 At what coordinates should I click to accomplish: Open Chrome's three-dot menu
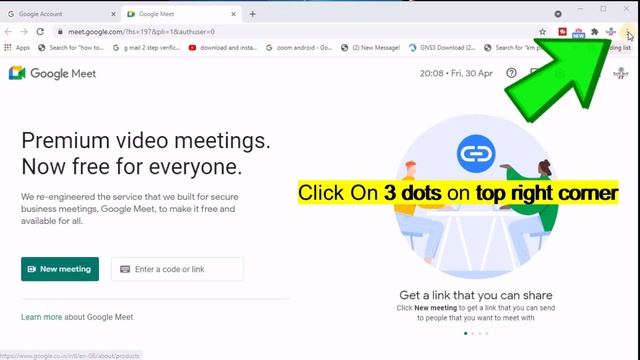point(627,31)
